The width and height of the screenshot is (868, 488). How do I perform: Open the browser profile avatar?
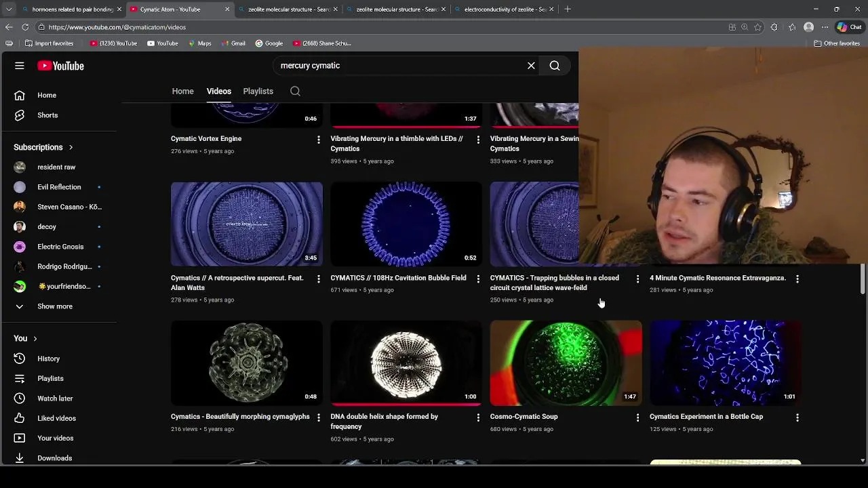[808, 27]
